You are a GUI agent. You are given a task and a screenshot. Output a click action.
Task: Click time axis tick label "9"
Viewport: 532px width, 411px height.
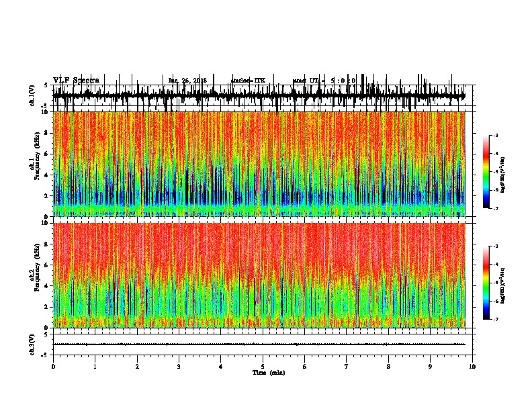[430, 367]
